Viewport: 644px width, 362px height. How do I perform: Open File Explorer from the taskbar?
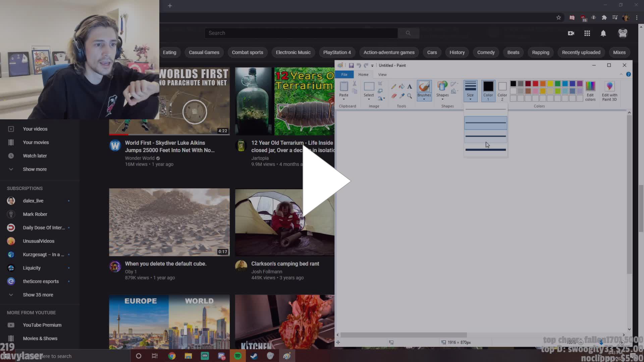188,356
